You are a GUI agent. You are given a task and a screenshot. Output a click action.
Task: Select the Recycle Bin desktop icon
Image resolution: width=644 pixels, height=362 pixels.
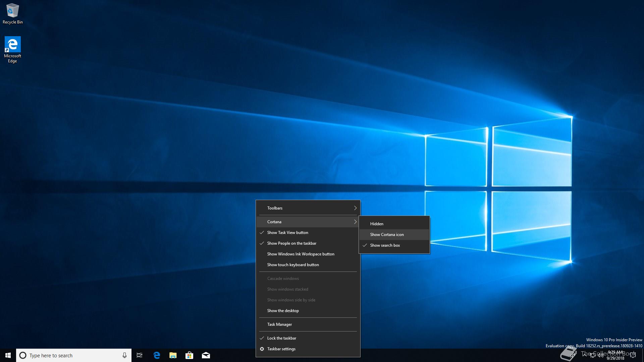pos(13,14)
